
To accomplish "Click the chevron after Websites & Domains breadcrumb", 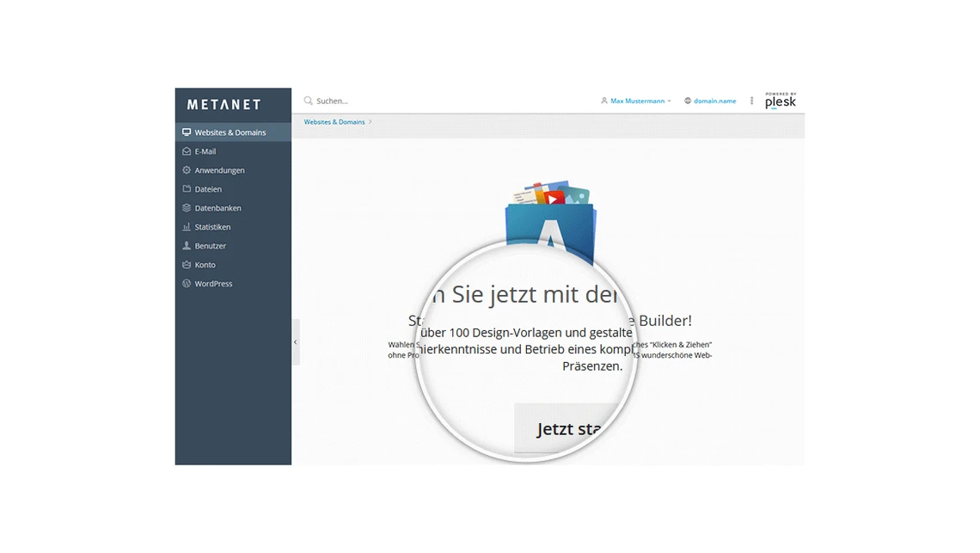I will pos(371,122).
